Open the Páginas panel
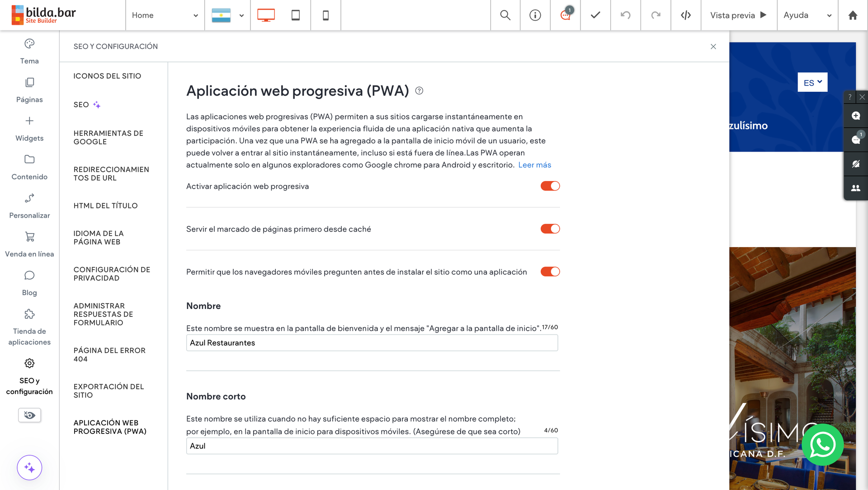The width and height of the screenshot is (868, 490). tap(29, 90)
